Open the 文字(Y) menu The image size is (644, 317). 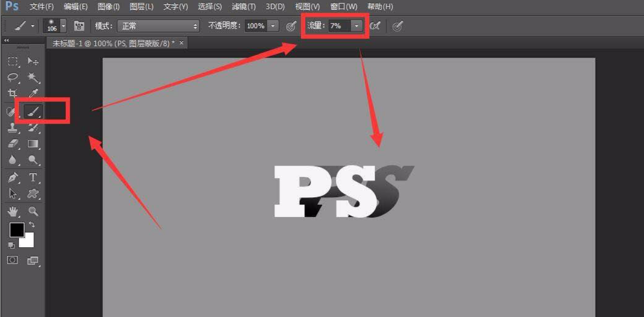(176, 7)
